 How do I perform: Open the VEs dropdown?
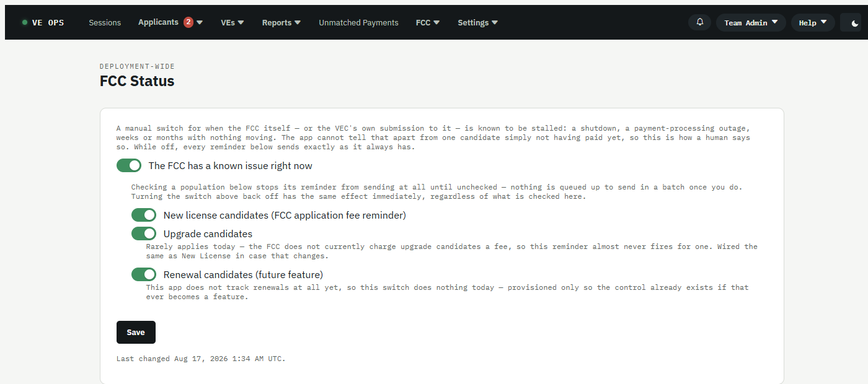(x=232, y=22)
